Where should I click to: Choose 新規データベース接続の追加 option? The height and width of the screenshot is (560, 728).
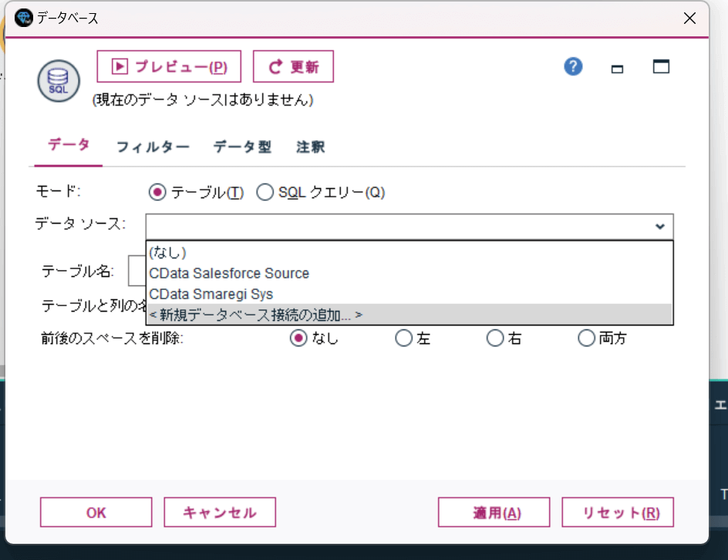(x=255, y=315)
